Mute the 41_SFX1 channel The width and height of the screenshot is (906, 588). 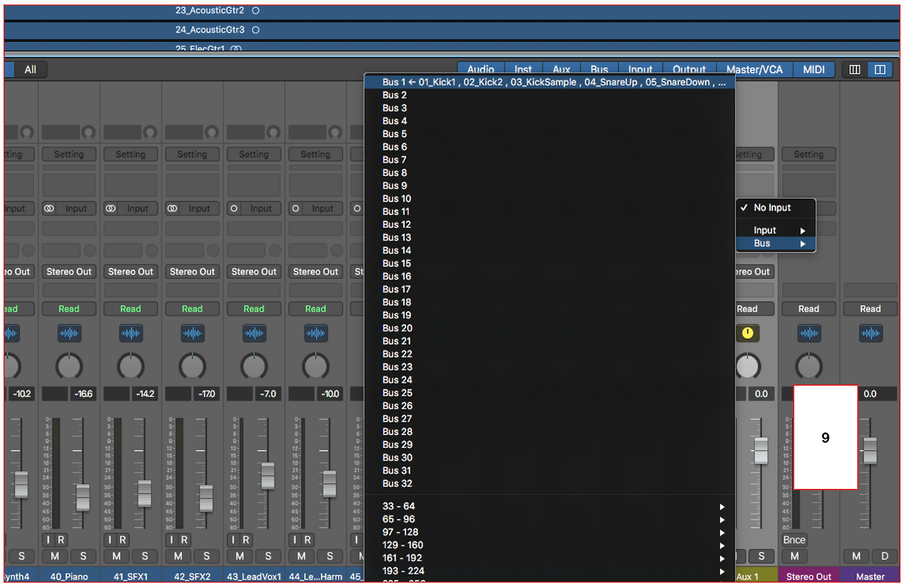117,556
